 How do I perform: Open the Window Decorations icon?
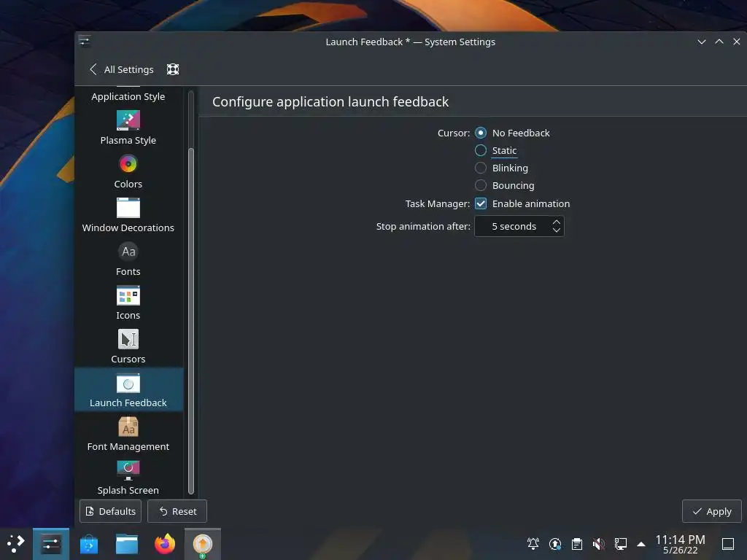pyautogui.click(x=128, y=208)
